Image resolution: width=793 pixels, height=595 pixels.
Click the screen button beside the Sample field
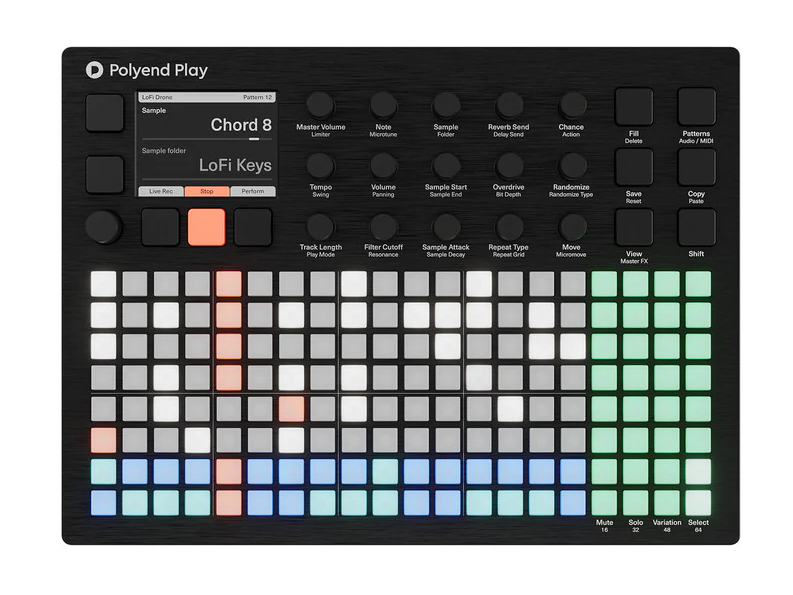tap(105, 113)
